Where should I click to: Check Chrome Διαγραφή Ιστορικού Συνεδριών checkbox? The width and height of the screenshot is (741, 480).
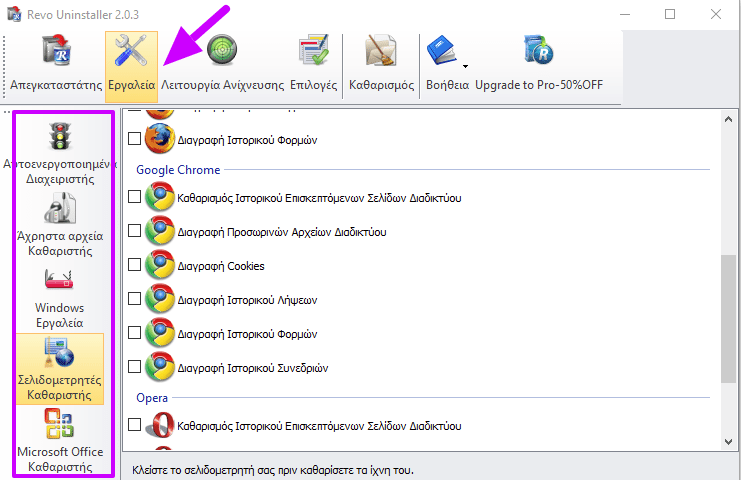pyautogui.click(x=135, y=367)
